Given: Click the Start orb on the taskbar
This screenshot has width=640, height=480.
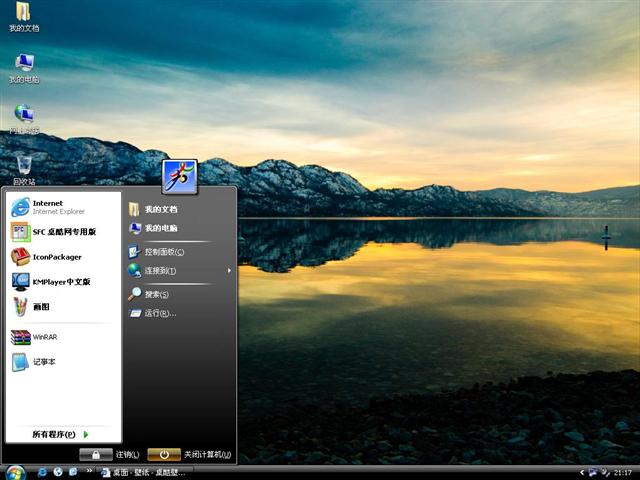Looking at the screenshot, I should [x=16, y=471].
